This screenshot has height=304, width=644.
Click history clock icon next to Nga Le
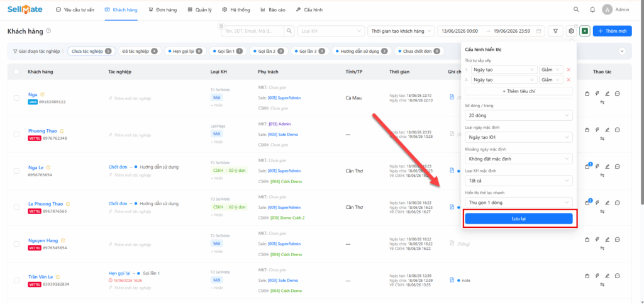pyautogui.click(x=48, y=167)
